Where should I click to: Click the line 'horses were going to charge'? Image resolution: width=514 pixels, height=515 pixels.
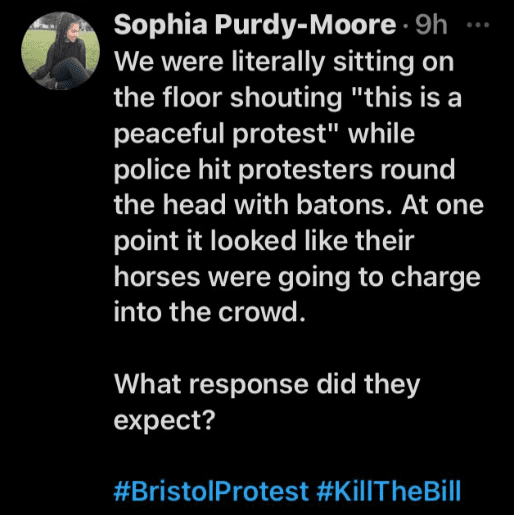(297, 278)
